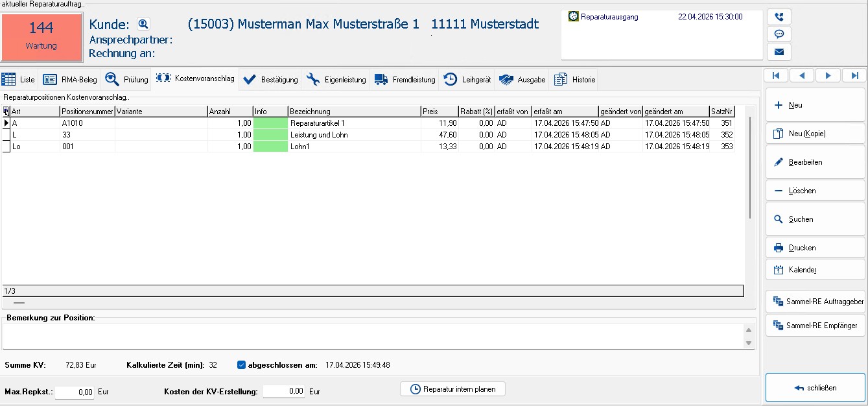Click the phone call icon
Image resolution: width=868 pixels, height=406 pixels.
click(x=779, y=17)
